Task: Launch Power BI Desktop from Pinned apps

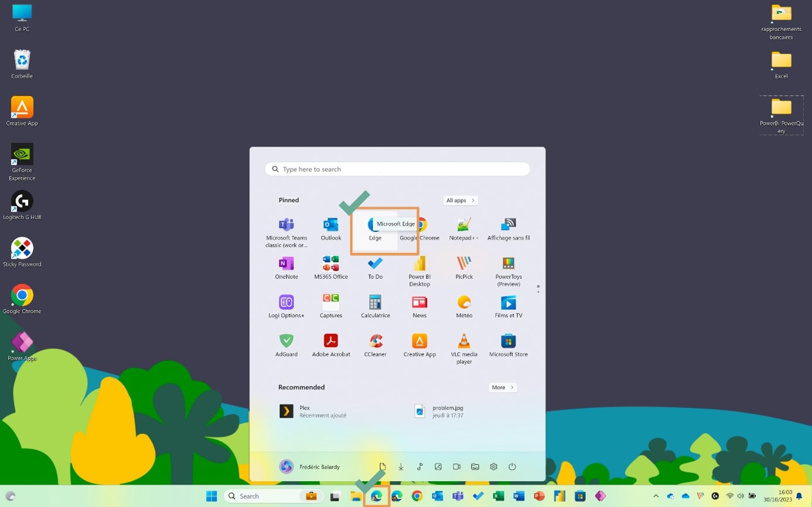Action: 419,271
